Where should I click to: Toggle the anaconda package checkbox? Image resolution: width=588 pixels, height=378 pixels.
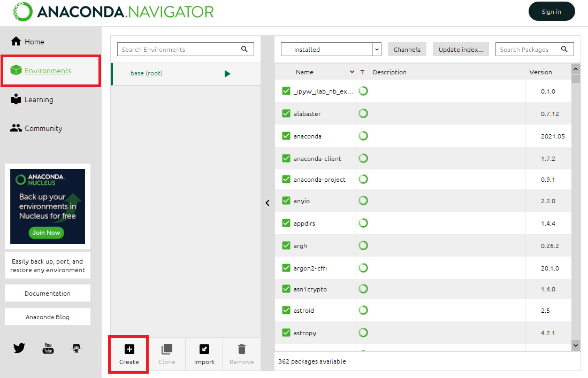[286, 136]
